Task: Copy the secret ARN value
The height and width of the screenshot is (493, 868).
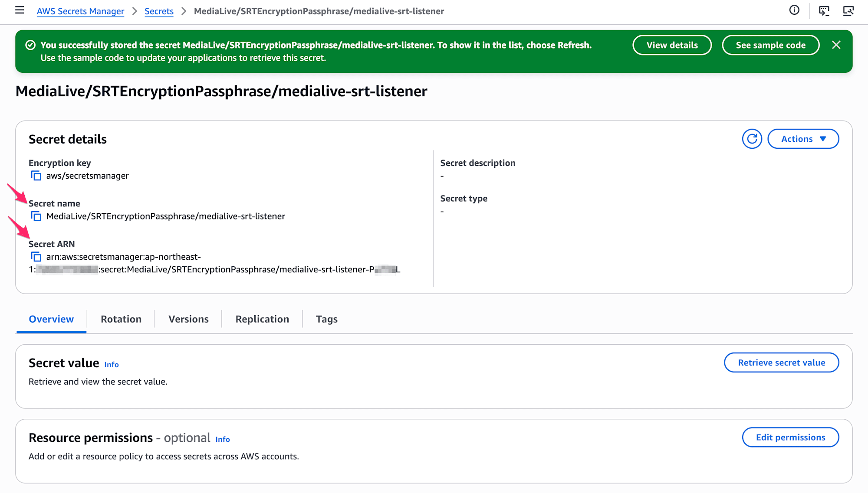Action: pyautogui.click(x=36, y=257)
